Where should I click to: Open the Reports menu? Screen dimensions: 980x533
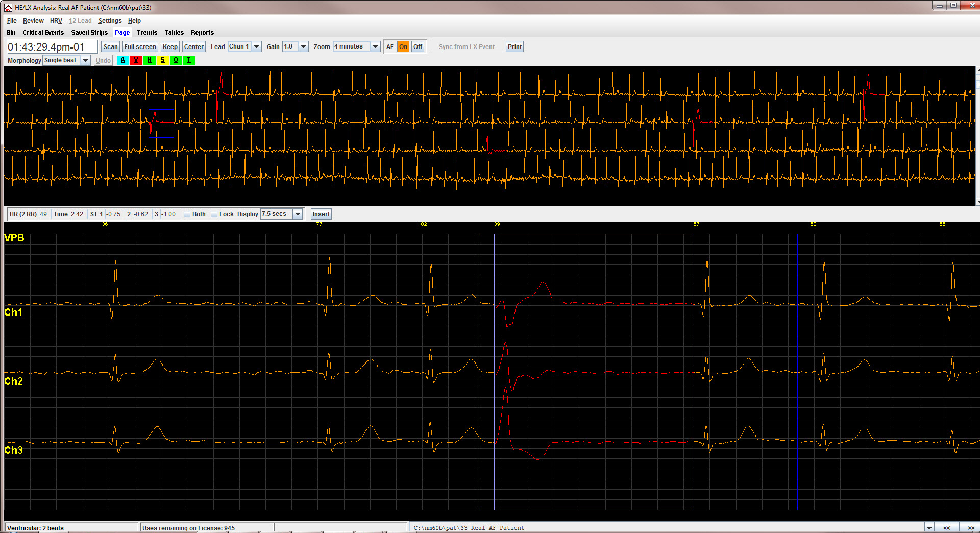pos(202,32)
